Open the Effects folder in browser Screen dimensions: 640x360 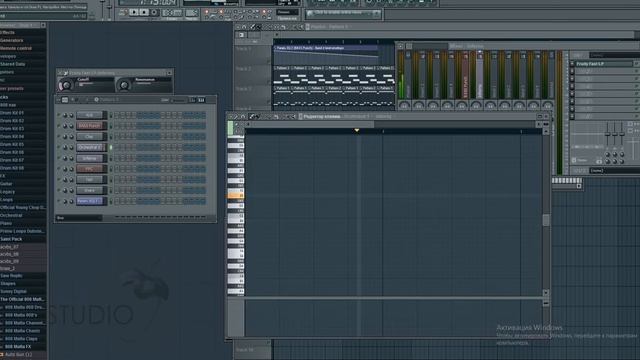[x=7, y=32]
